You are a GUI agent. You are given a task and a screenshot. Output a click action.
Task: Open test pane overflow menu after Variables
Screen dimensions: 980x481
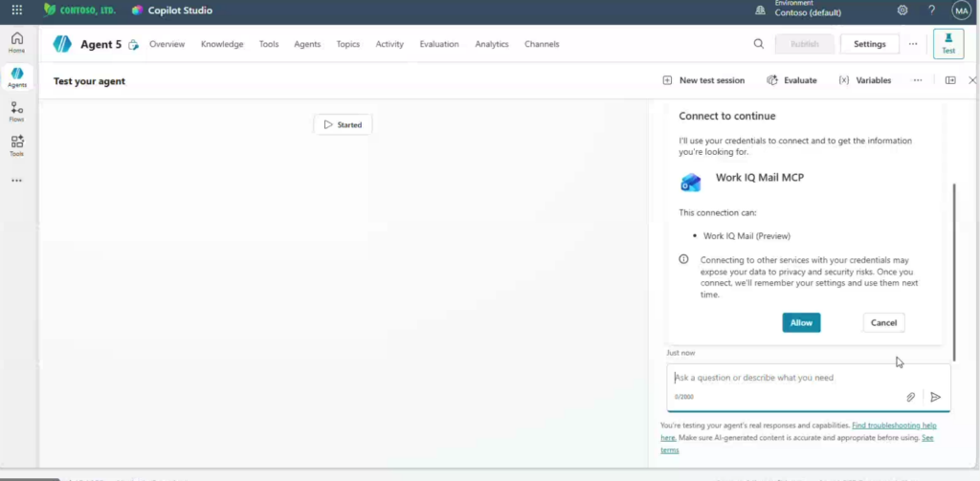pyautogui.click(x=918, y=80)
